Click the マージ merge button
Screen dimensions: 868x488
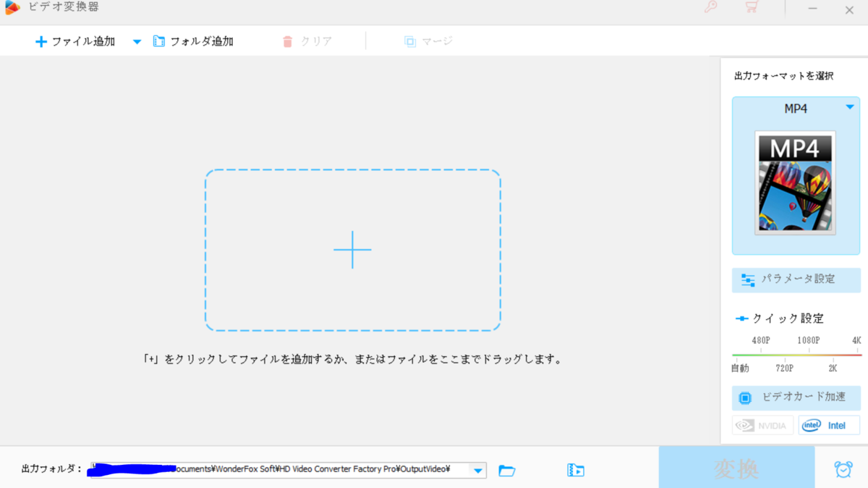pyautogui.click(x=428, y=41)
